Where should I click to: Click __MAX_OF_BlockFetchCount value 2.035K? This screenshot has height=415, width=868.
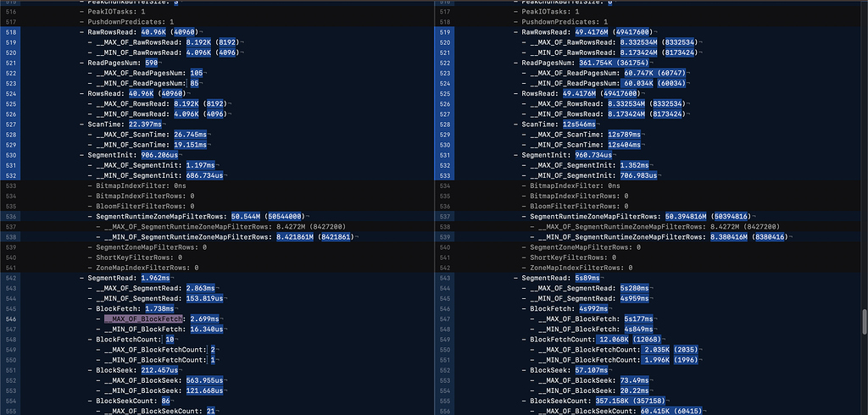pos(657,350)
